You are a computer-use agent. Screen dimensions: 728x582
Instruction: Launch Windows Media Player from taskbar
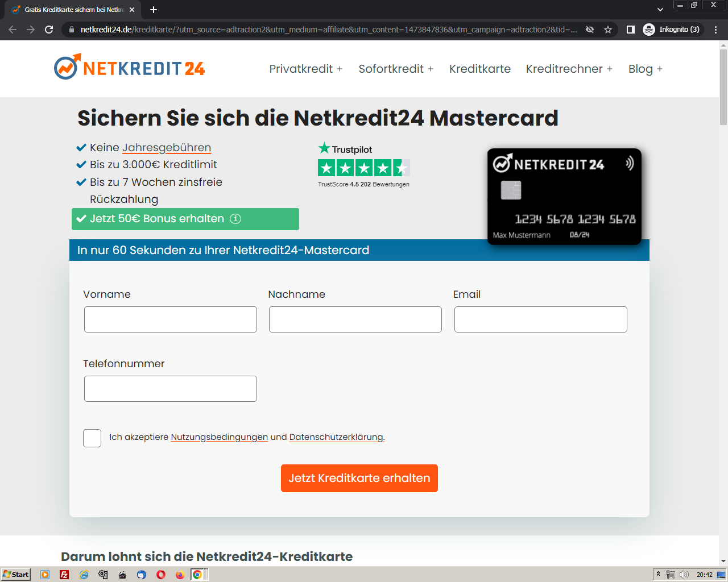[45, 575]
